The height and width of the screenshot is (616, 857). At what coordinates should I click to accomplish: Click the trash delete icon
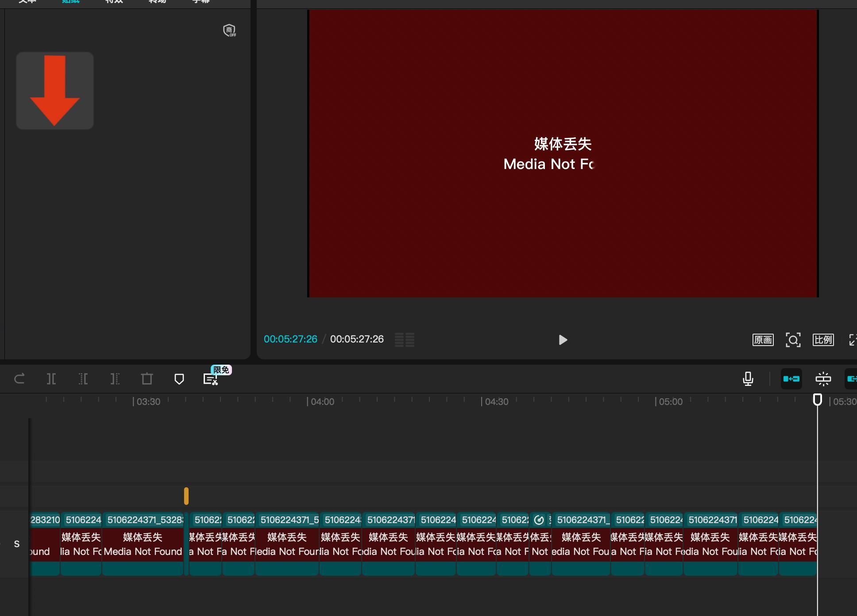tap(147, 379)
